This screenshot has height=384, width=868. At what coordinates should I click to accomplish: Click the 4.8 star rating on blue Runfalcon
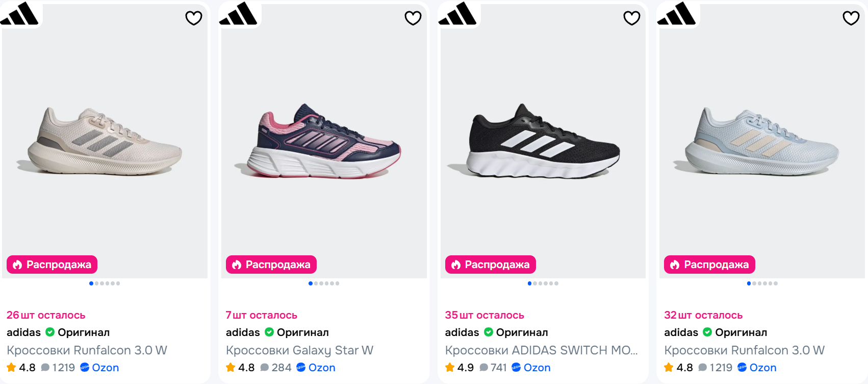(x=679, y=368)
